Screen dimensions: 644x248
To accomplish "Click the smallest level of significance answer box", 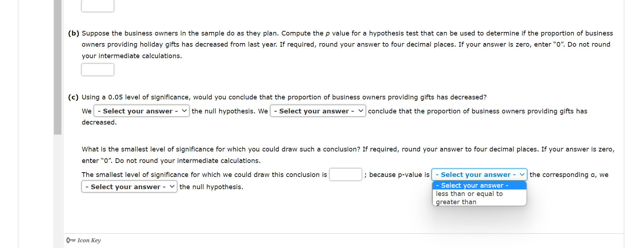I will coord(345,174).
